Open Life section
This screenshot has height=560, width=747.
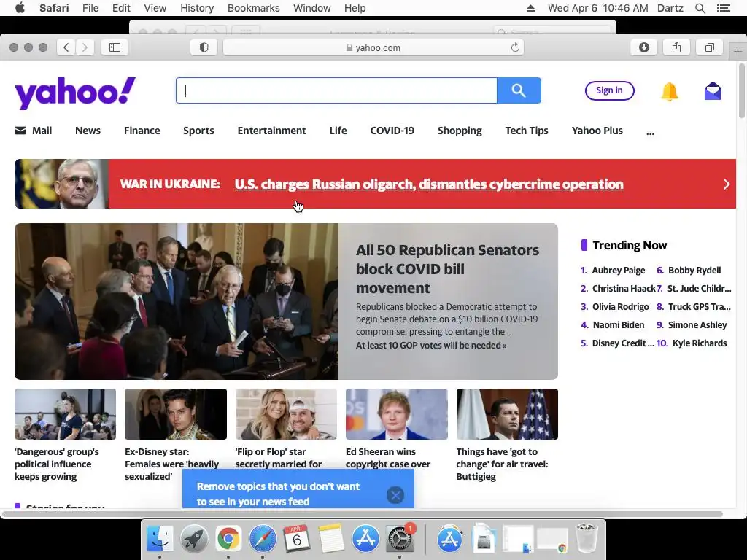coord(338,131)
